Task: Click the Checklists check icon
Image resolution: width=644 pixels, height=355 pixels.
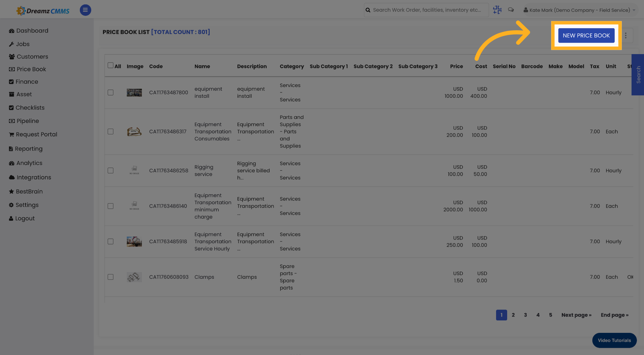Action: click(x=11, y=107)
